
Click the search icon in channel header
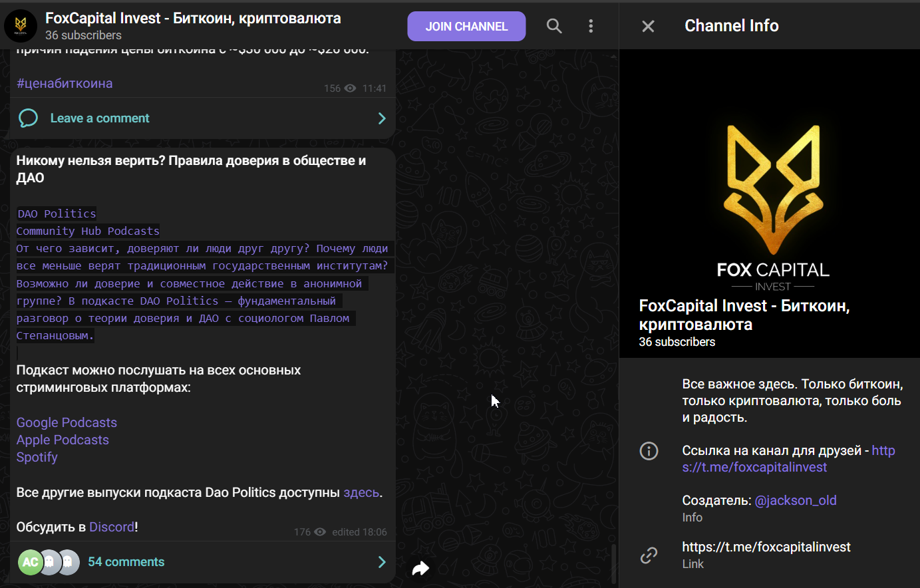(x=554, y=26)
